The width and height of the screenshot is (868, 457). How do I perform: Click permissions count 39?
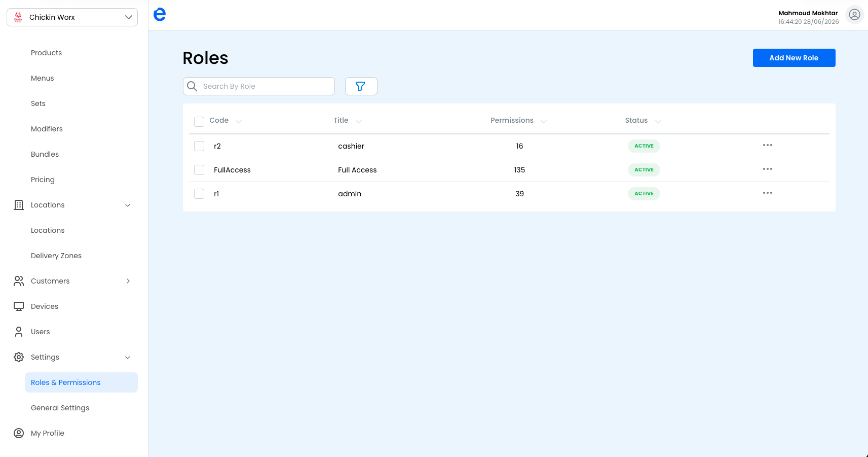519,194
